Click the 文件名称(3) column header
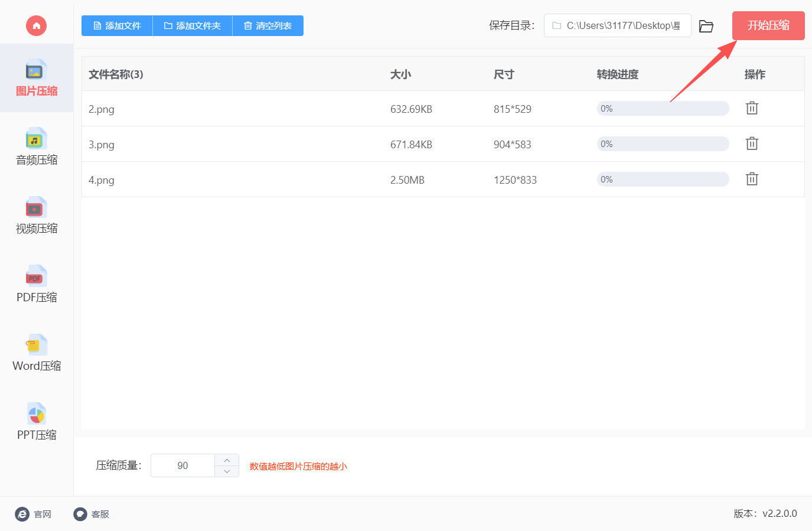 [x=116, y=74]
